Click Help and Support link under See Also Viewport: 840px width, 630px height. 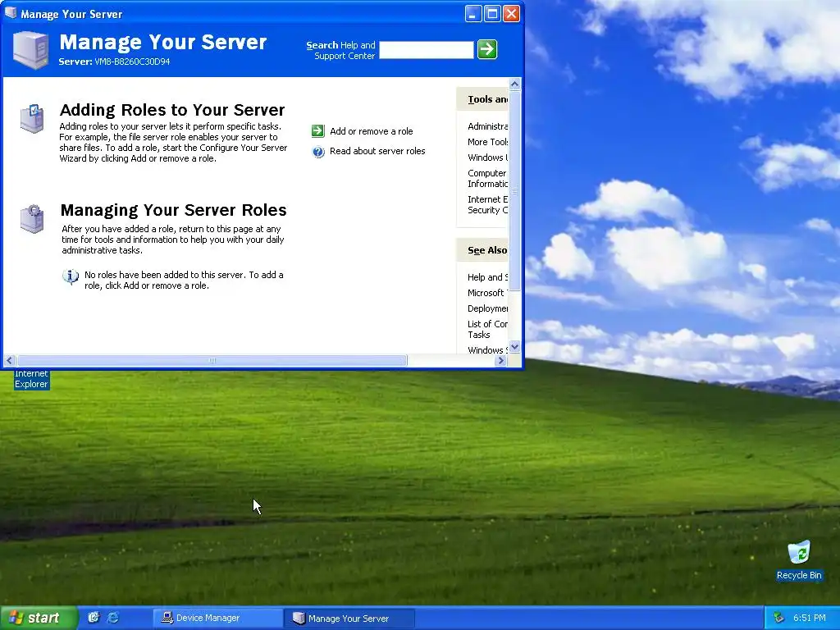(x=487, y=277)
